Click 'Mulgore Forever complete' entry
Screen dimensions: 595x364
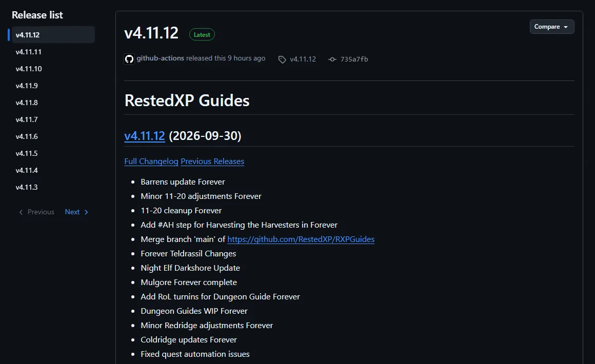[x=189, y=282]
